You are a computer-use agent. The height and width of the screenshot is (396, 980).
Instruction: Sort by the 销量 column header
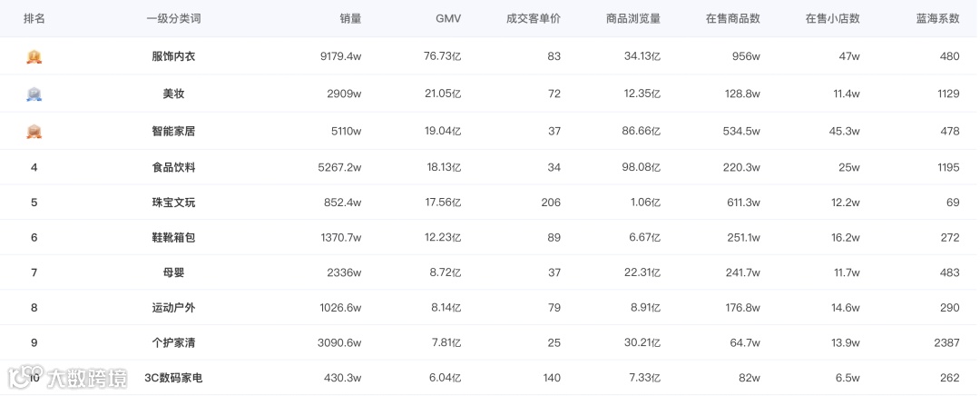pyautogui.click(x=350, y=19)
